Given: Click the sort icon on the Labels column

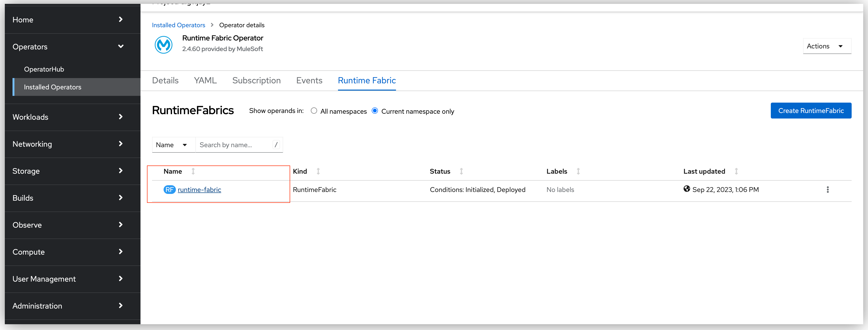Looking at the screenshot, I should pos(578,171).
